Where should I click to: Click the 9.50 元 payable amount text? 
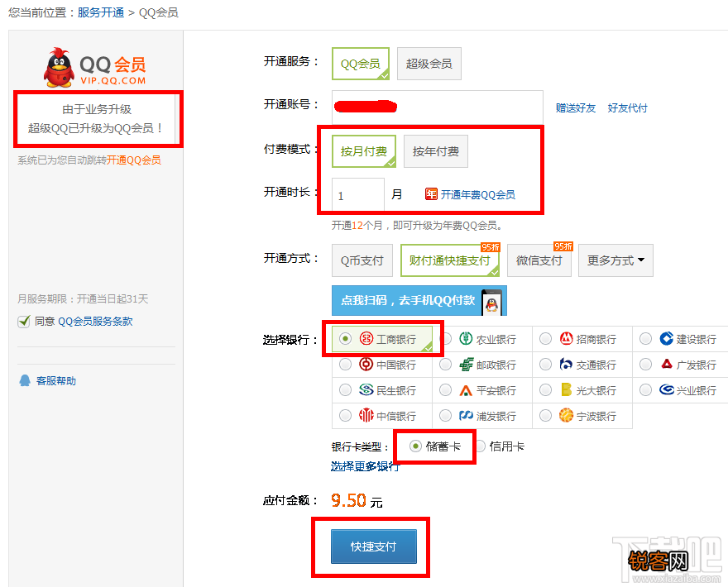(357, 501)
